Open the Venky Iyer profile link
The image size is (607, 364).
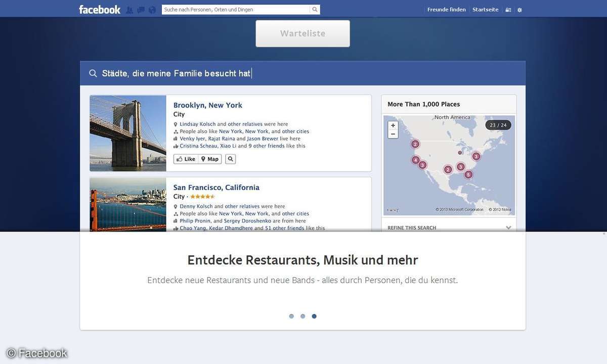pyautogui.click(x=193, y=139)
